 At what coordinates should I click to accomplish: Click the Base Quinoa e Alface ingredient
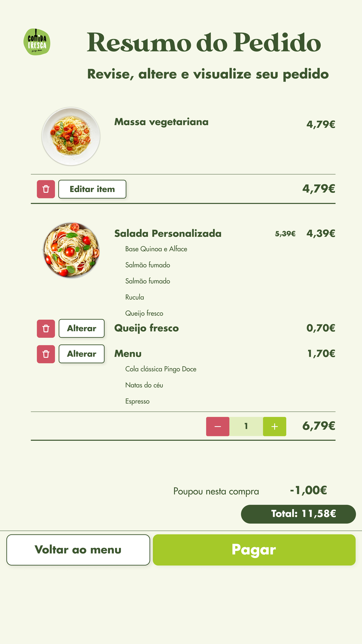(156, 249)
